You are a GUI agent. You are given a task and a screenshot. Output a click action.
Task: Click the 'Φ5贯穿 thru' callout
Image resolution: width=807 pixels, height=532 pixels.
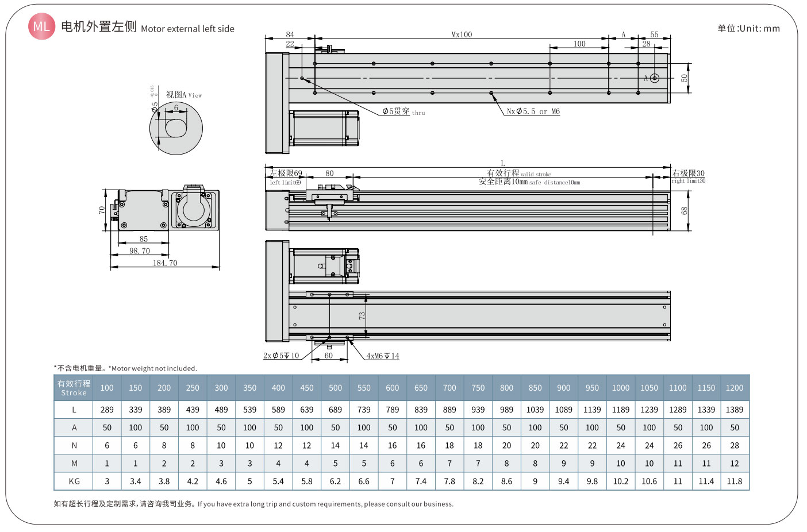tap(403, 111)
